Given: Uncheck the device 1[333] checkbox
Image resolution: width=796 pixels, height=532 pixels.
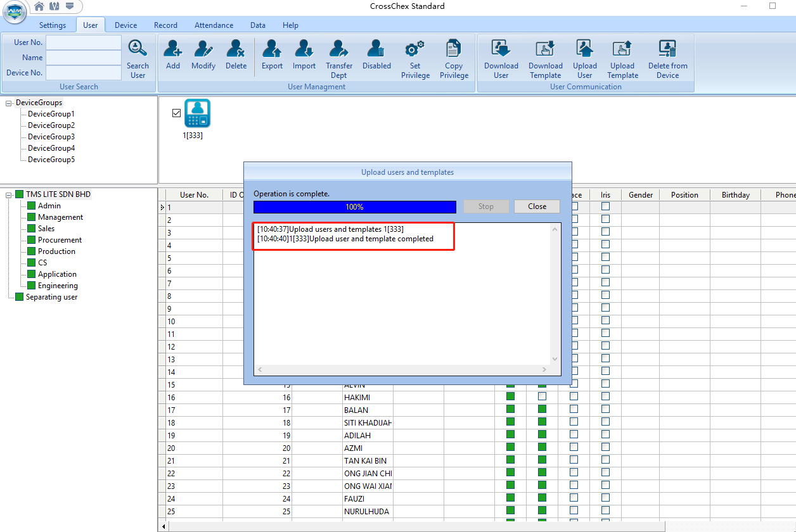Looking at the screenshot, I should click(x=177, y=113).
